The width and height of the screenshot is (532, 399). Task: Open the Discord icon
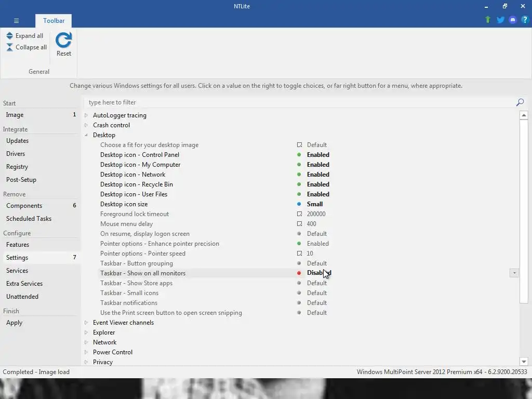pyautogui.click(x=513, y=20)
